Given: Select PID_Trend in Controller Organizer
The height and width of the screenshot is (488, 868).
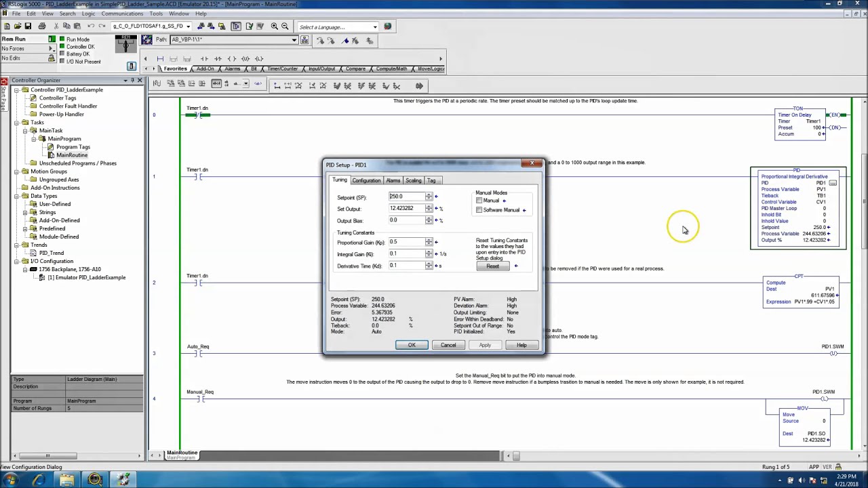Looking at the screenshot, I should 52,253.
